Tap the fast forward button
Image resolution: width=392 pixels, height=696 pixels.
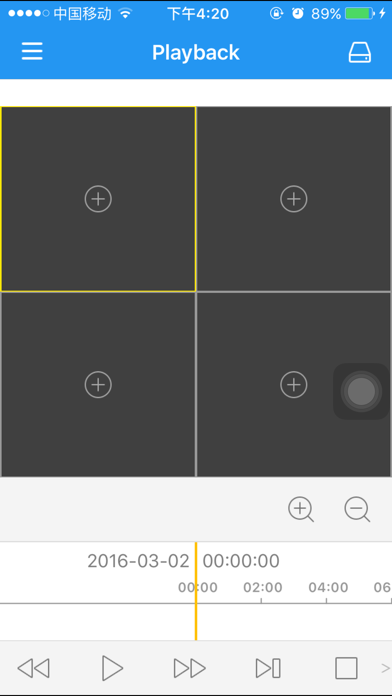click(190, 668)
